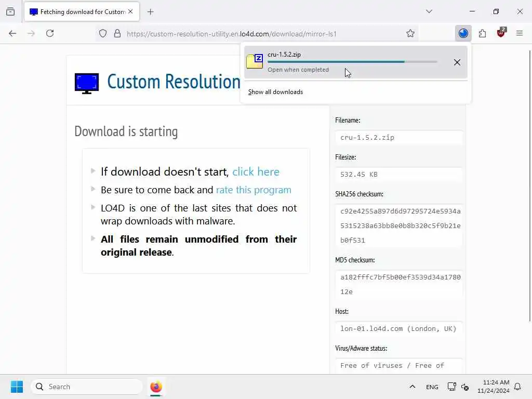Click the taskbar Search box
The width and height of the screenshot is (532, 399).
pyautogui.click(x=87, y=387)
